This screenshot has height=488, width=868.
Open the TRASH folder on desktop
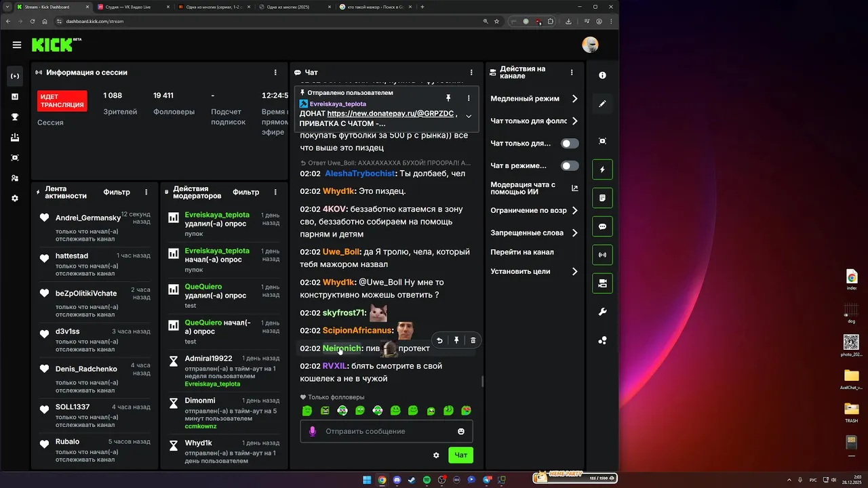click(x=851, y=412)
